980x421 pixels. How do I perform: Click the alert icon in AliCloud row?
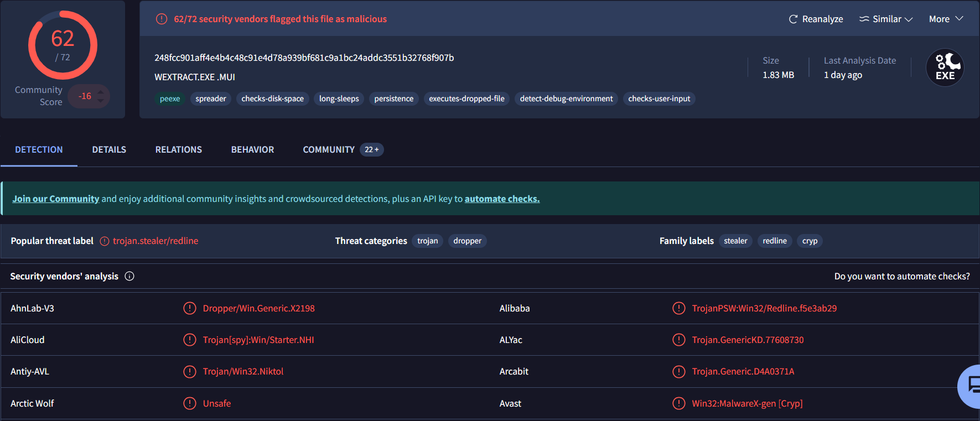190,340
